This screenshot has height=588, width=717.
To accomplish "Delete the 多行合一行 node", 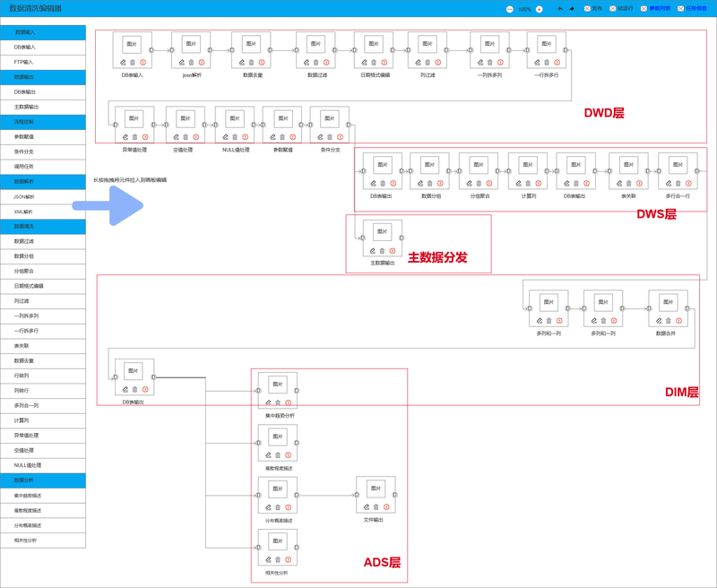I will [678, 184].
